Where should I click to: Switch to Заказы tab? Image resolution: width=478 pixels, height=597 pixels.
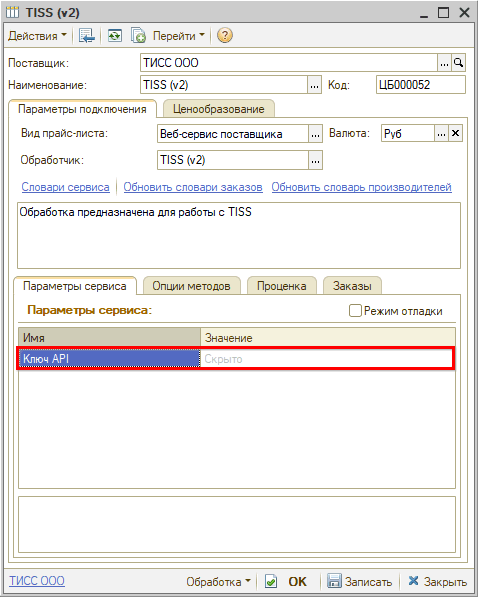[x=352, y=286]
